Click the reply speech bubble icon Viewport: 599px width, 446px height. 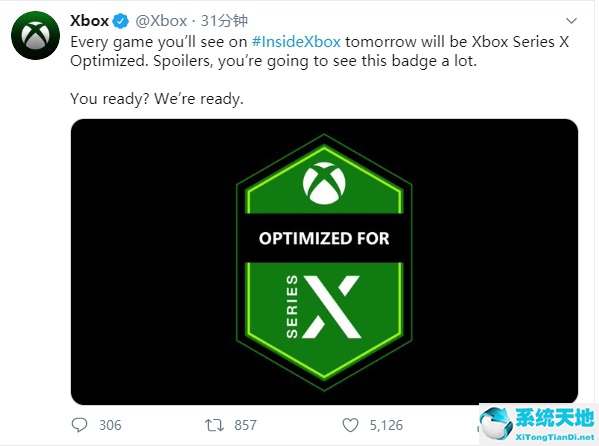point(79,425)
